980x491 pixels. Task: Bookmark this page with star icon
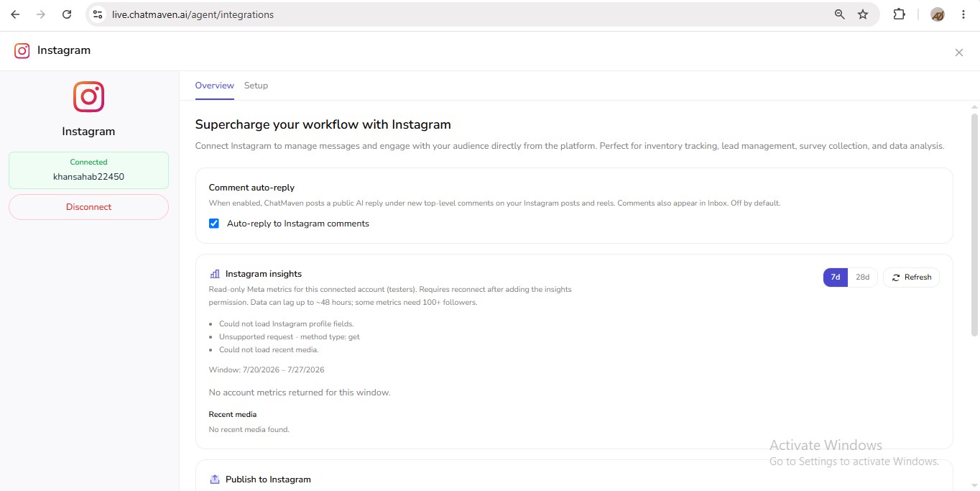(x=863, y=14)
